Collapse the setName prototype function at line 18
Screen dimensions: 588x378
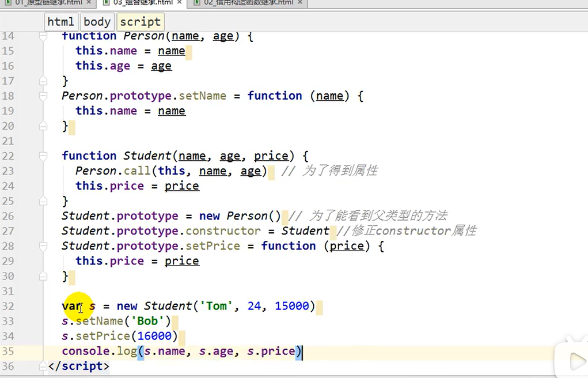[42, 96]
